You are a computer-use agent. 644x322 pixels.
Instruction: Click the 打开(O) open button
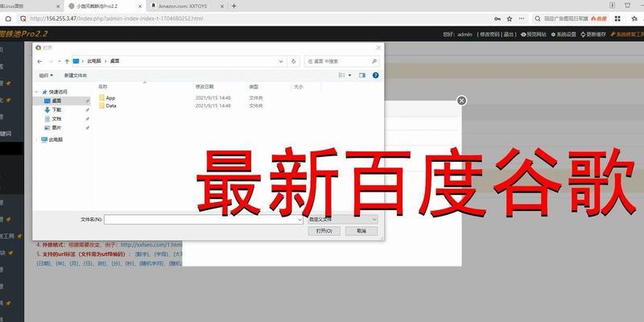click(324, 231)
